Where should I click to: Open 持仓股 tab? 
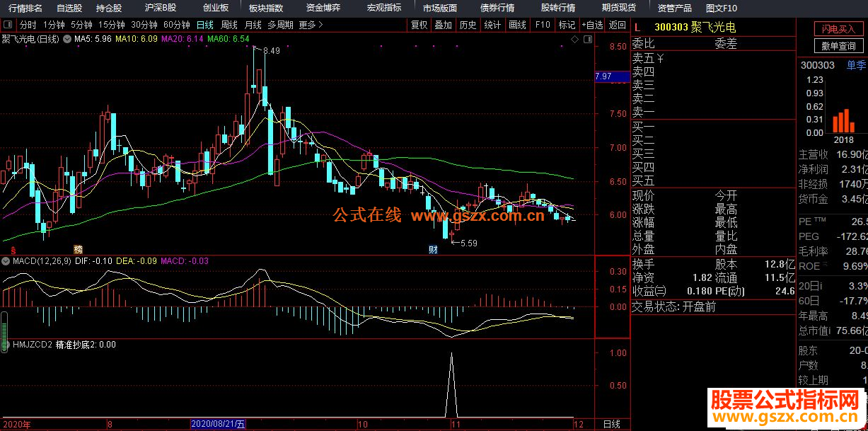(109, 8)
